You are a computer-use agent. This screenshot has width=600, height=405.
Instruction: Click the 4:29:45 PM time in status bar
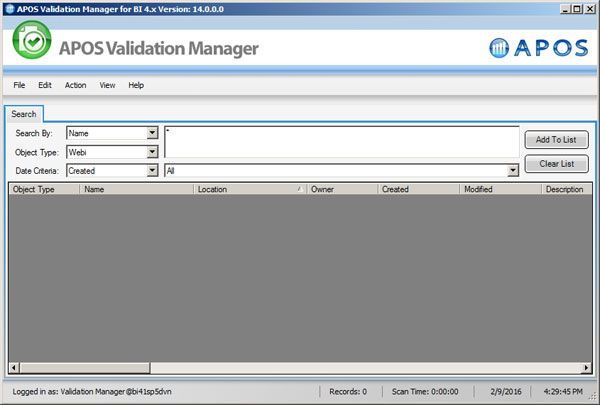[x=563, y=392]
